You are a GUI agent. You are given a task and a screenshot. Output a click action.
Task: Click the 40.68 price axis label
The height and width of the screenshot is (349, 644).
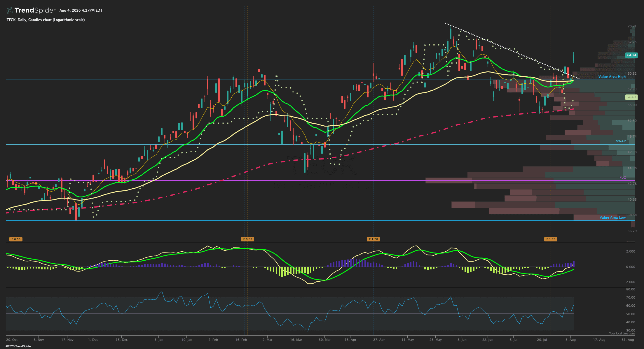[632, 199]
